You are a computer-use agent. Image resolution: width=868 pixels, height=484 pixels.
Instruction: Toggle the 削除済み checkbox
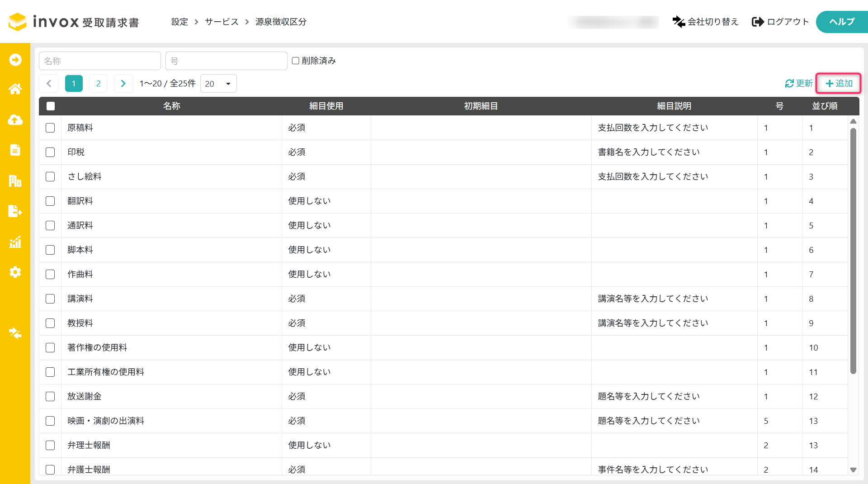point(296,61)
